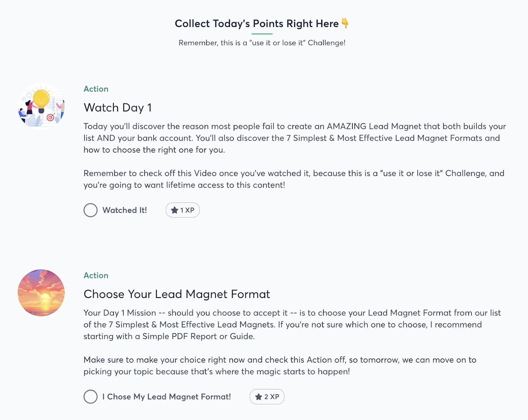Screen dimensions: 528x420
Task: Click the paragraph starting "Today you'll discover"
Action: (294, 138)
